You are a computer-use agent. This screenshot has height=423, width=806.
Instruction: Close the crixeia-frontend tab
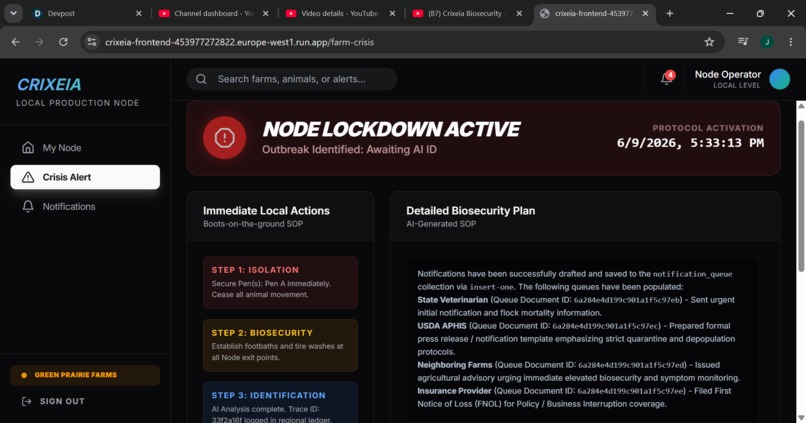coord(645,14)
